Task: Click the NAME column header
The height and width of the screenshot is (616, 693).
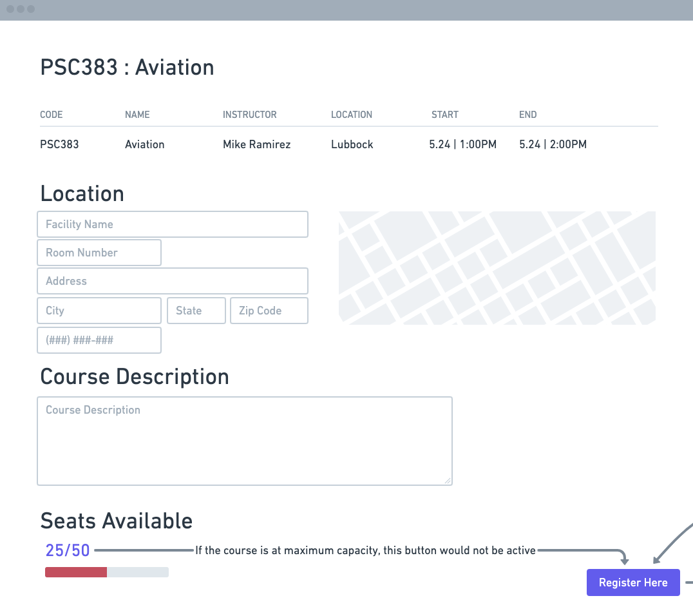Action: [137, 115]
